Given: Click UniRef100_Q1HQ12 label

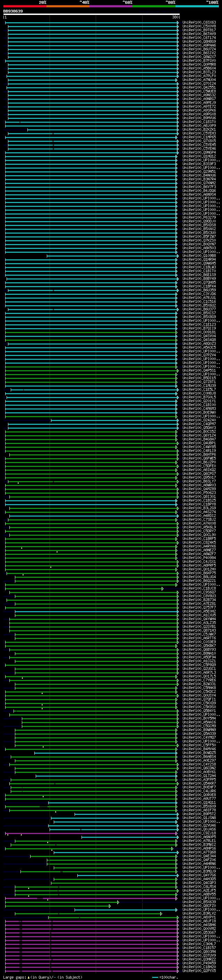Looking at the screenshot, I should [x=199, y=156].
